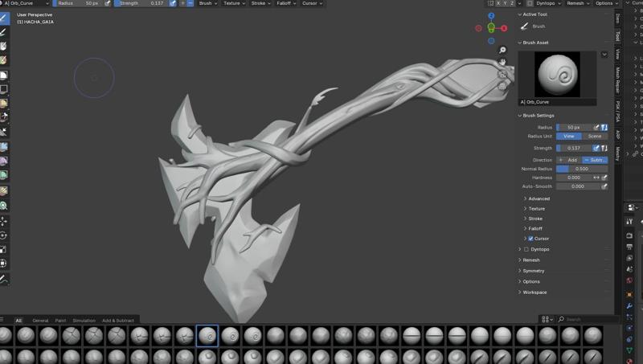Click the minus direction button in header
The height and width of the screenshot is (364, 643).
(190, 3)
